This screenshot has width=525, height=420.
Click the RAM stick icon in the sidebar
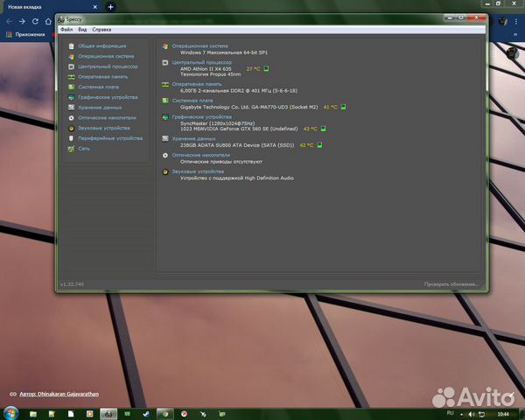point(72,77)
